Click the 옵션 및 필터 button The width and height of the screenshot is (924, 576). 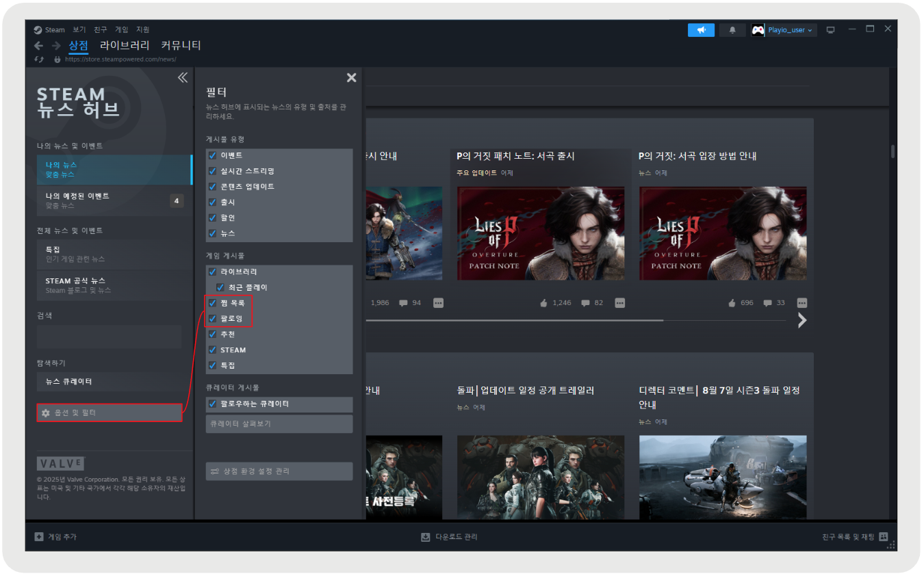point(110,413)
